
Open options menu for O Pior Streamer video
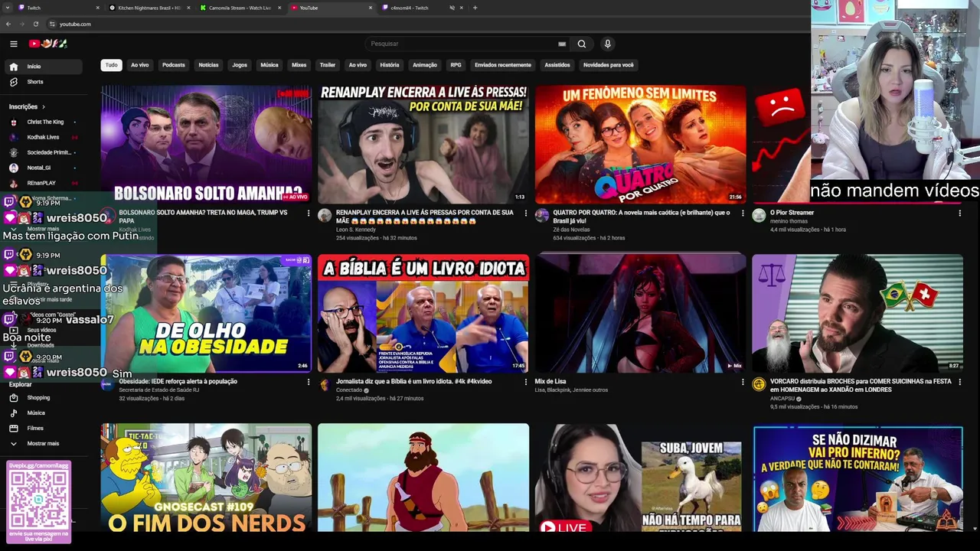point(959,213)
